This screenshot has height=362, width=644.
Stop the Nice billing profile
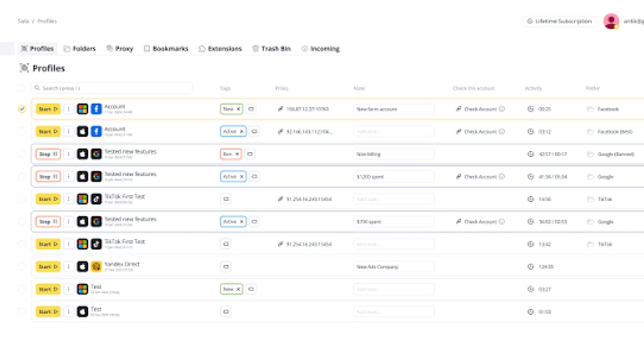click(48, 154)
